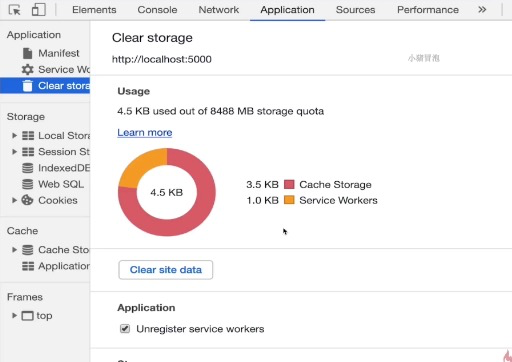This screenshot has height=362, width=512.
Task: Expand the top frame arrow
Action: 14,315
